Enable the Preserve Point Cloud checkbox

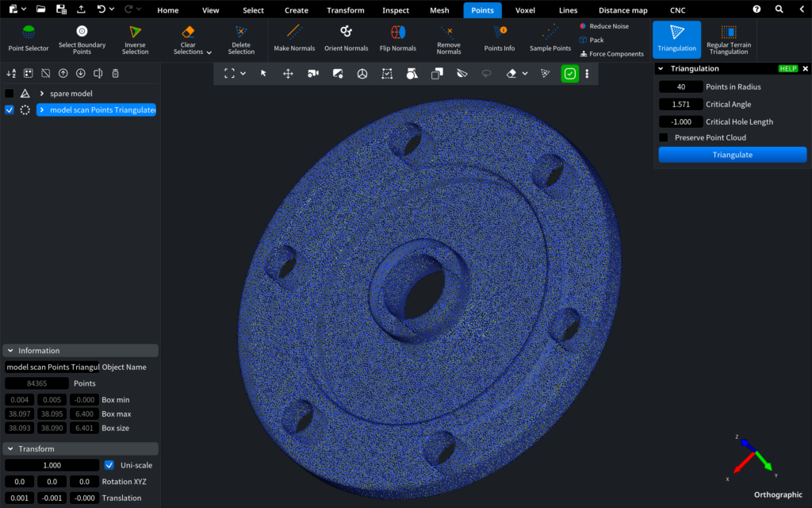click(664, 137)
